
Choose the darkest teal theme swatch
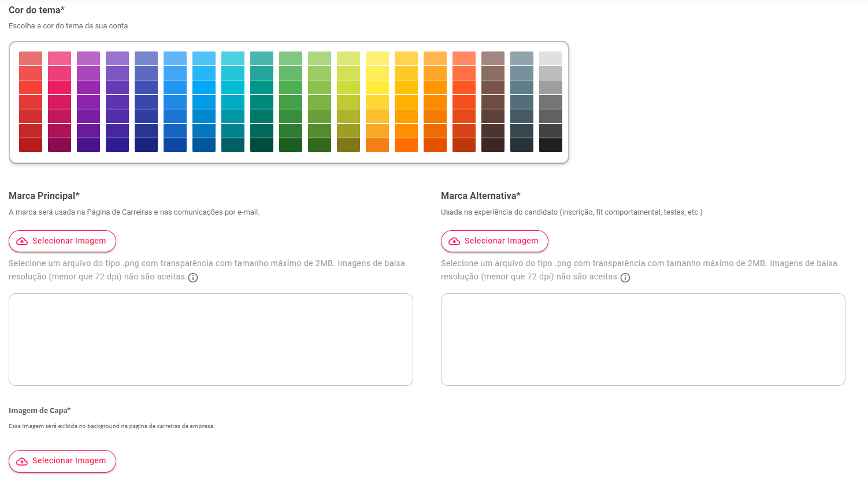click(262, 145)
